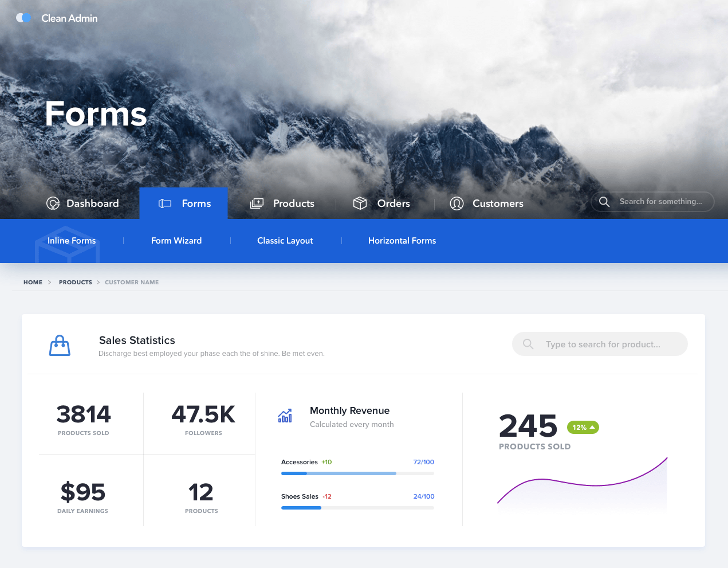Click the HOME breadcrumb link
Image resolution: width=728 pixels, height=568 pixels.
click(x=33, y=282)
